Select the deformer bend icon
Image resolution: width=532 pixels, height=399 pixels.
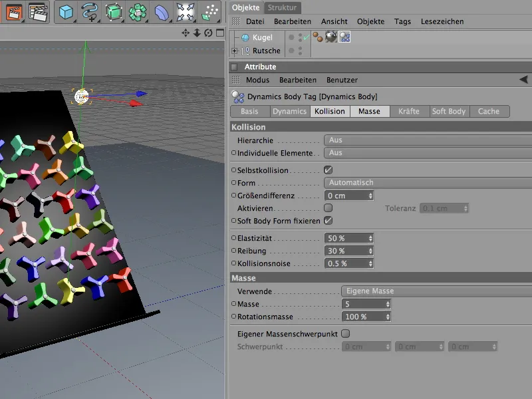point(162,11)
